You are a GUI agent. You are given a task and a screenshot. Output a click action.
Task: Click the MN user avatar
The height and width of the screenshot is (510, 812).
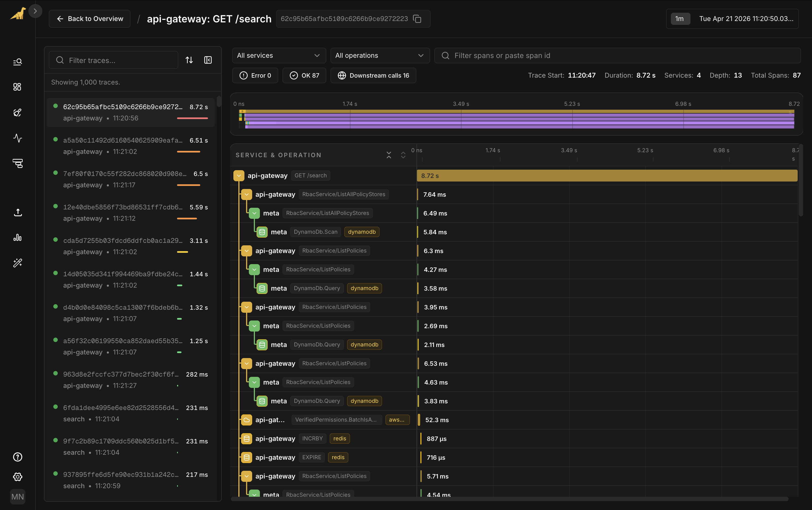coord(17,497)
